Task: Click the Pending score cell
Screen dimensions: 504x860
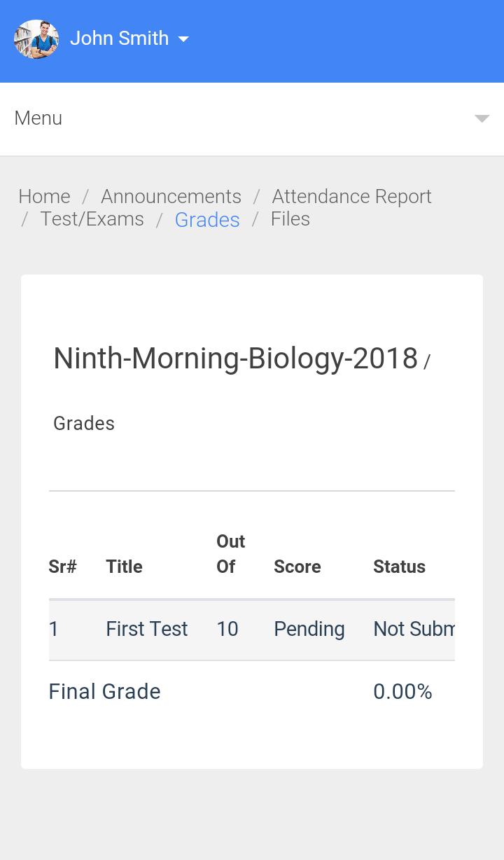Action: click(309, 629)
